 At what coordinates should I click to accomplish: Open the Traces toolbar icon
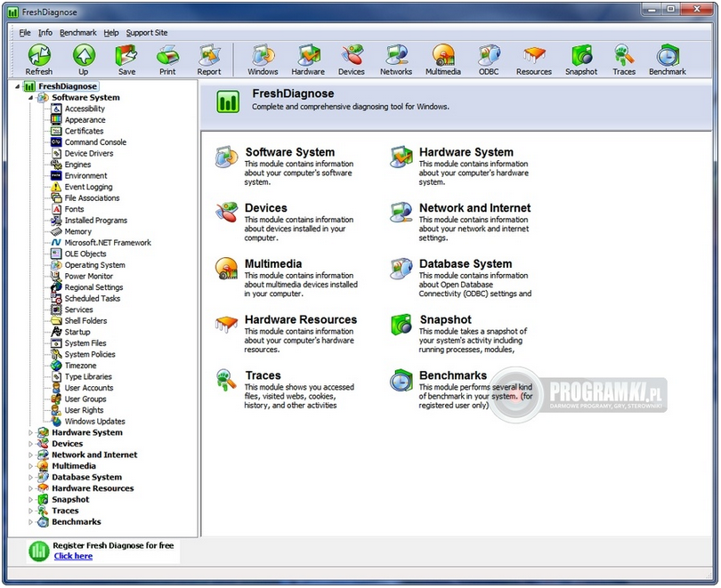(x=624, y=55)
